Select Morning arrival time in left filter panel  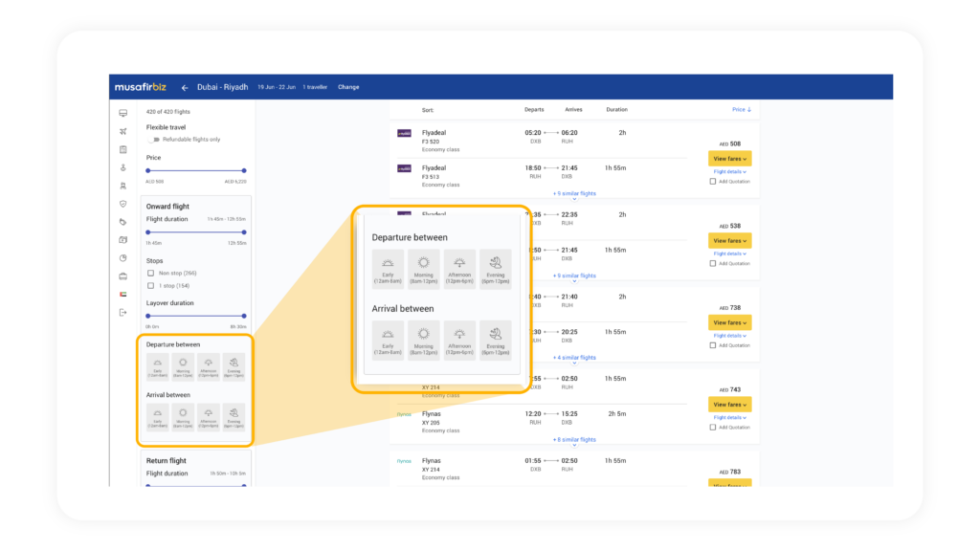[183, 417]
